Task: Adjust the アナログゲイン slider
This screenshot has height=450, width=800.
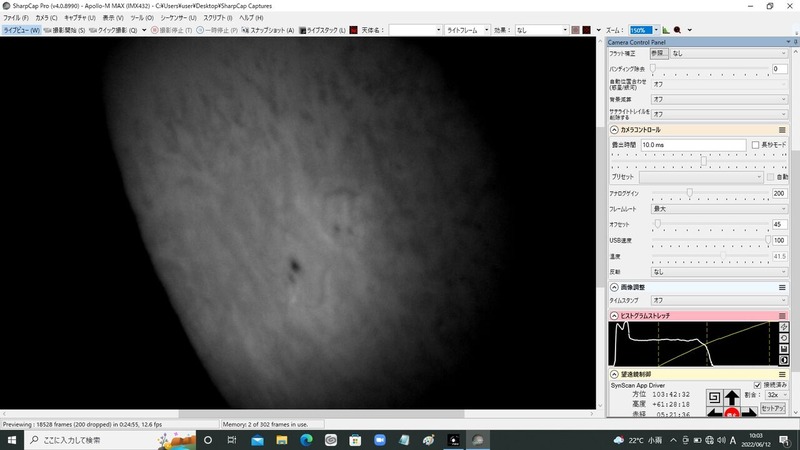Action: [689, 192]
